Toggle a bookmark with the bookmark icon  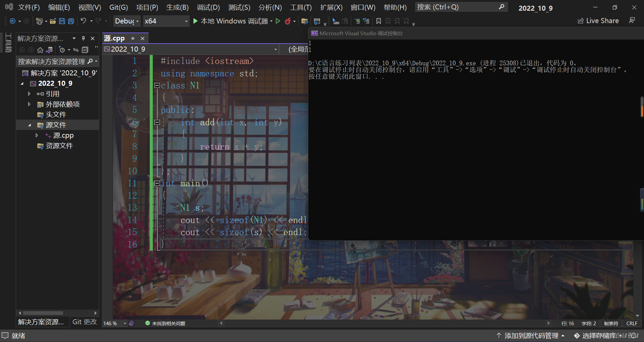[379, 21]
